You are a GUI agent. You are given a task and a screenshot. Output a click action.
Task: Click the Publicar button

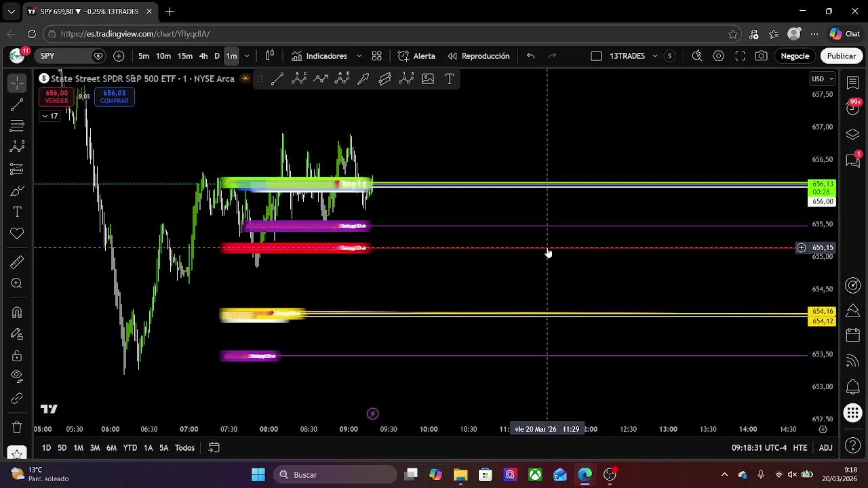[x=842, y=56]
